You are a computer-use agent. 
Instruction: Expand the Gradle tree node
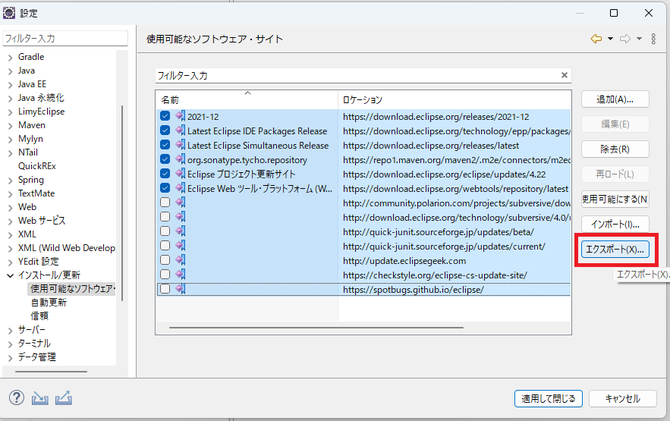click(x=10, y=57)
